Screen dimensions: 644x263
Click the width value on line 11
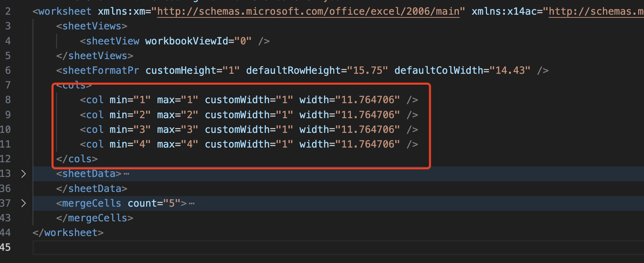(368, 144)
